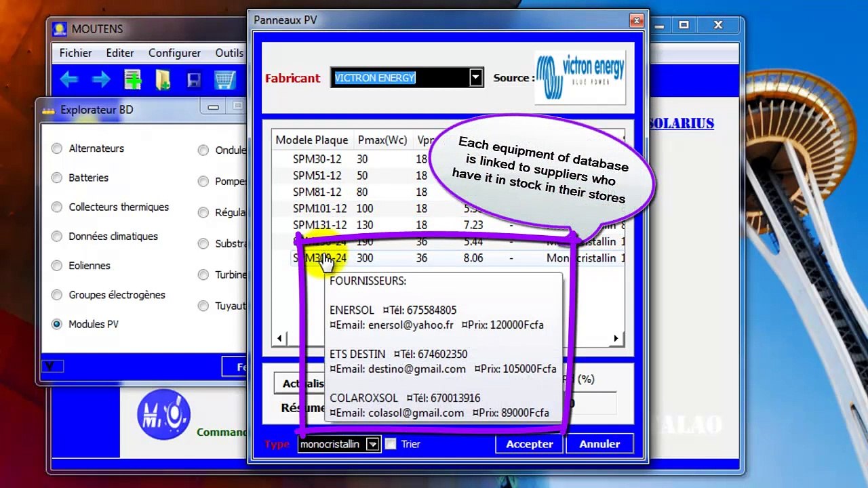Screen dimensions: 868x488
Task: Enable the Trier checkbox
Action: tap(391, 444)
